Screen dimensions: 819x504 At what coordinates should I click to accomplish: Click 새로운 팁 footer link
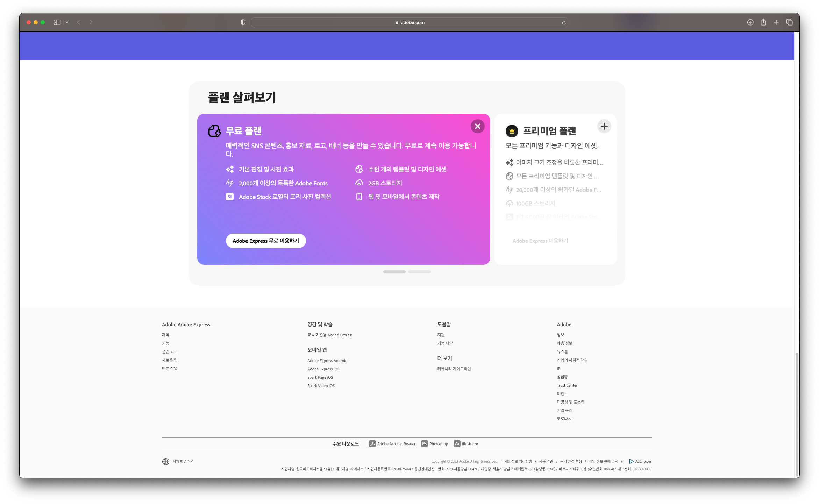(x=170, y=360)
